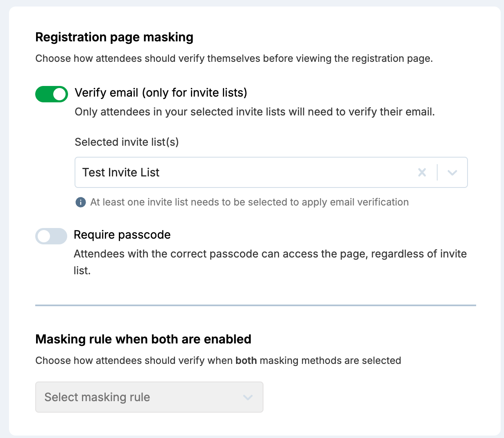The width and height of the screenshot is (504, 438).
Task: Click the "Attendees with the correct passcode" description
Action: pos(270,254)
